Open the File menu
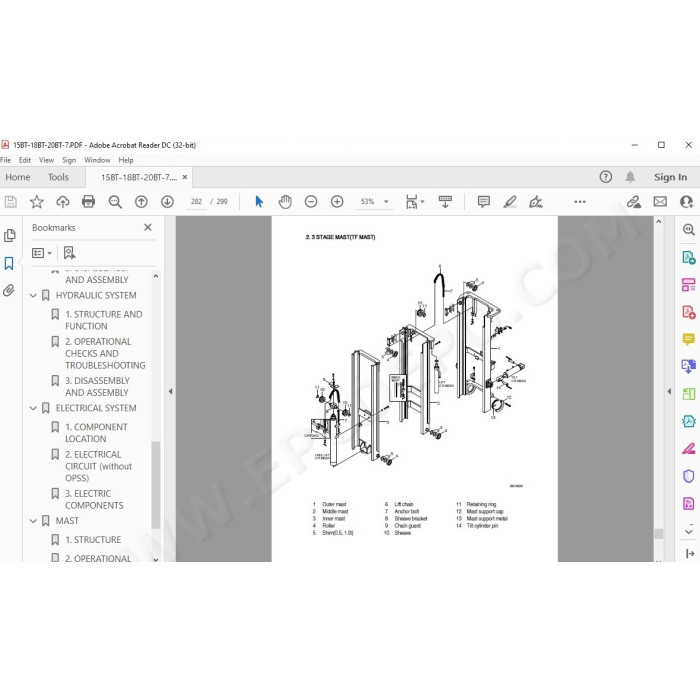The image size is (700, 700). coord(6,160)
